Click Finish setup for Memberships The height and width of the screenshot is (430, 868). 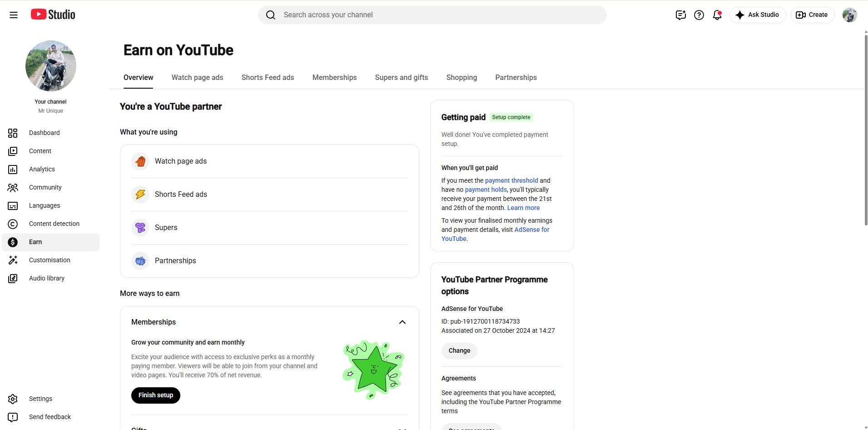[x=155, y=395]
